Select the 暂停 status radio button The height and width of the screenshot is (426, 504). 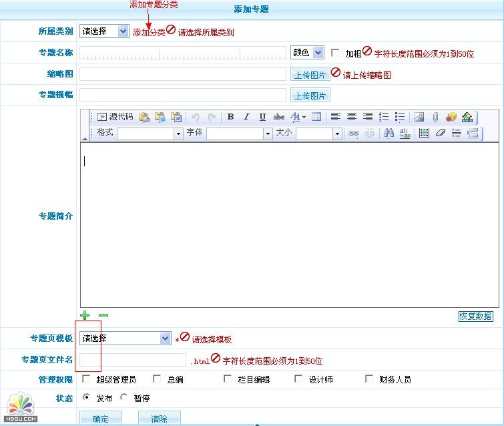pyautogui.click(x=124, y=397)
